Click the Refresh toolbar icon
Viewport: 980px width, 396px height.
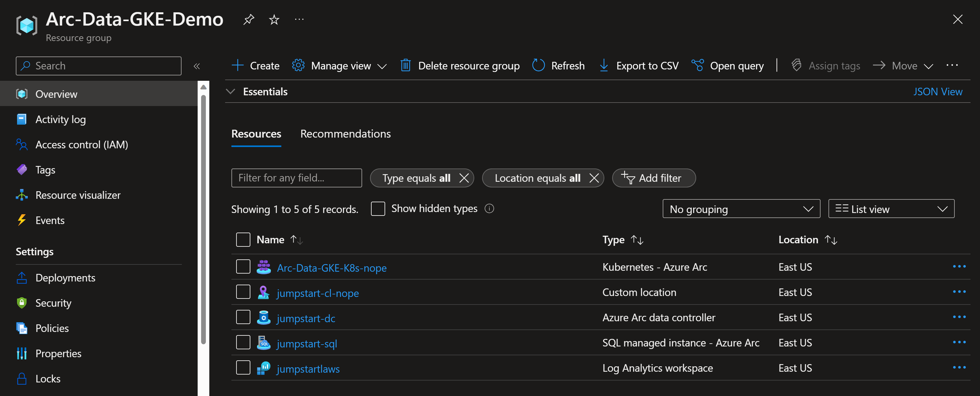[538, 65]
